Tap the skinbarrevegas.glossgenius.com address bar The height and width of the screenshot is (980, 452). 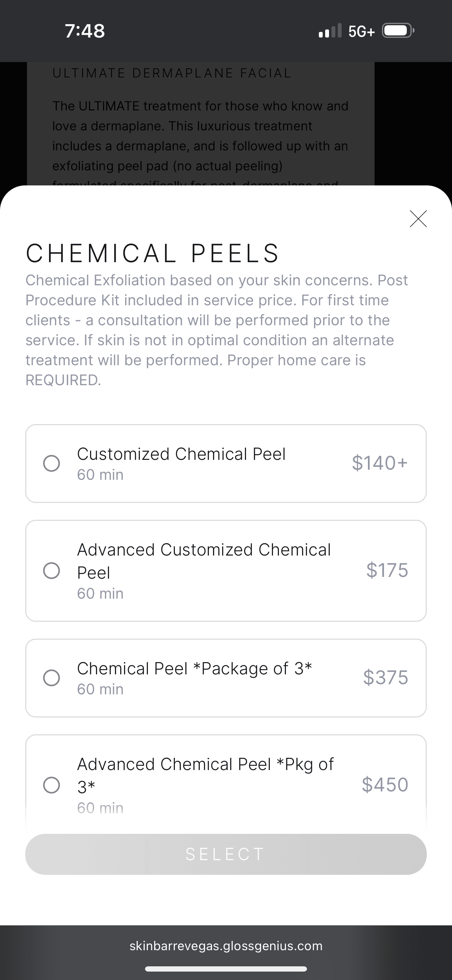pos(226,946)
